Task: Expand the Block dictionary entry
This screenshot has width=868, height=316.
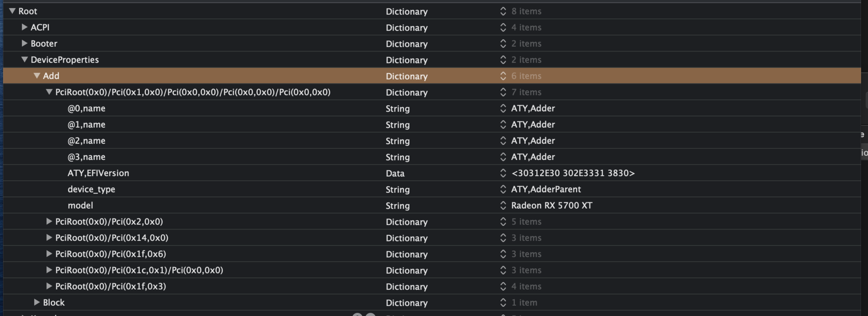Action: click(x=37, y=302)
